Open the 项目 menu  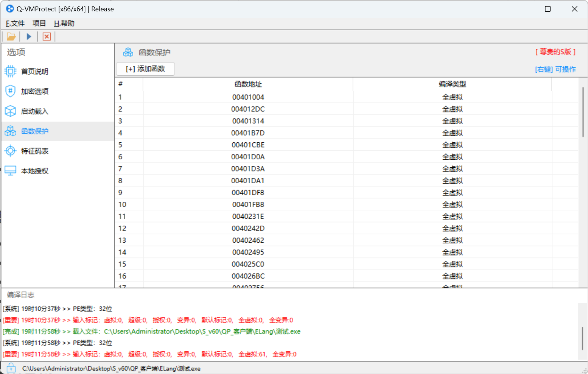click(x=39, y=23)
